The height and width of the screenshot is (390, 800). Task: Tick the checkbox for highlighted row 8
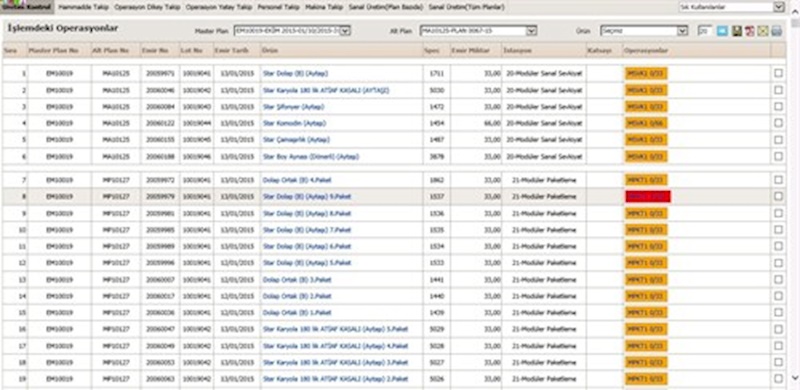(x=778, y=196)
